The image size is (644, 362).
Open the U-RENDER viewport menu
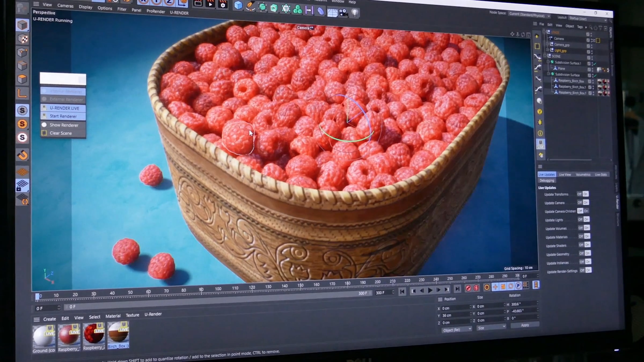pos(179,13)
